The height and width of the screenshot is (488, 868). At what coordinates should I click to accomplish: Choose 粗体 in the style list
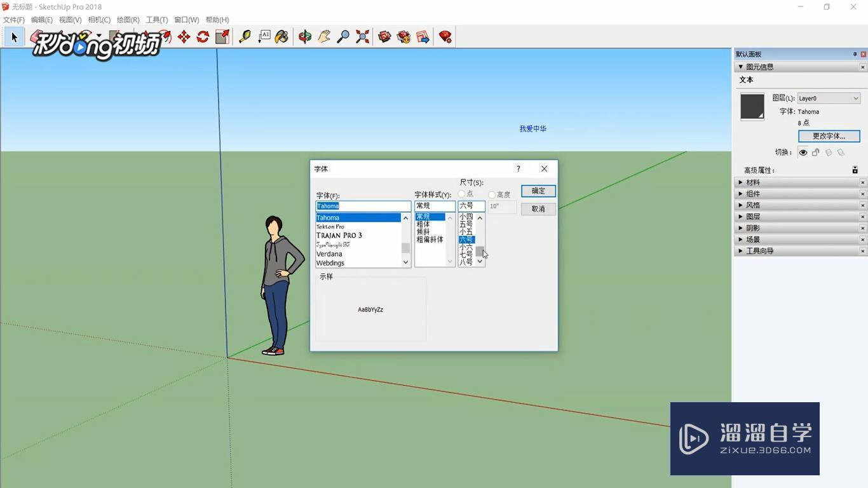[423, 224]
